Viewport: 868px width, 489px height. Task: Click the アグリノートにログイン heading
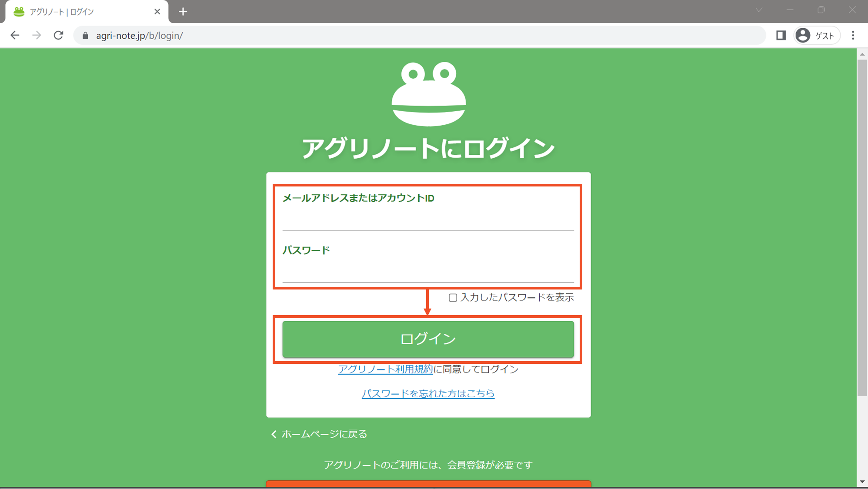(428, 149)
